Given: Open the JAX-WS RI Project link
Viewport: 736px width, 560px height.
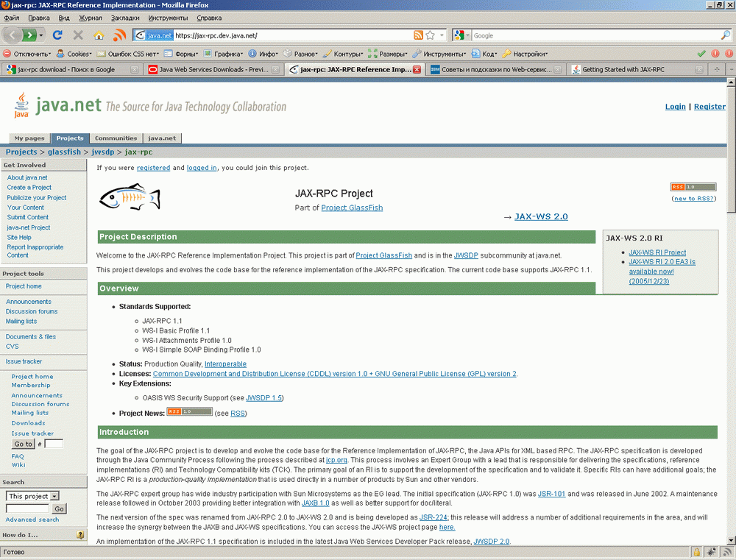Looking at the screenshot, I should (657, 252).
